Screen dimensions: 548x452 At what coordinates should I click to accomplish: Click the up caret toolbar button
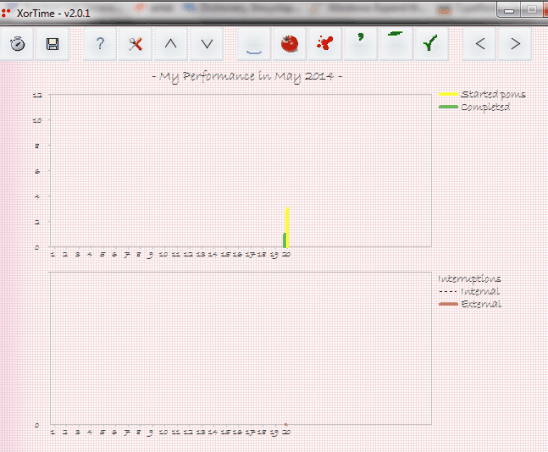click(x=171, y=44)
